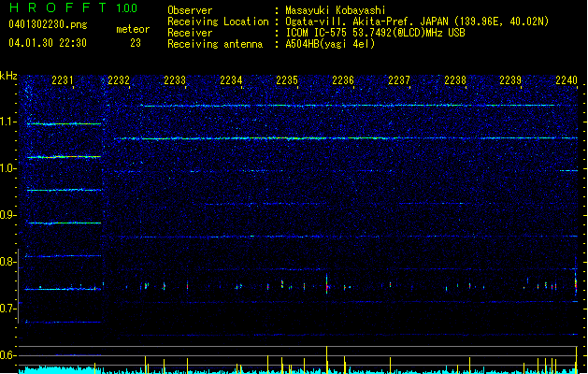The image size is (588, 374).
Task: Click the 2231 time marker
Action: tap(63, 80)
